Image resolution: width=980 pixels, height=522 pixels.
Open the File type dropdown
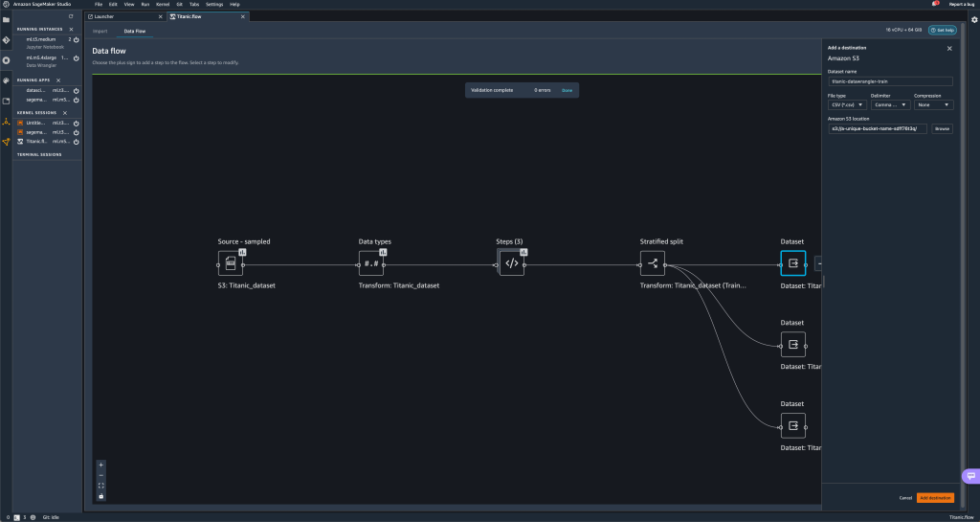[x=847, y=105]
